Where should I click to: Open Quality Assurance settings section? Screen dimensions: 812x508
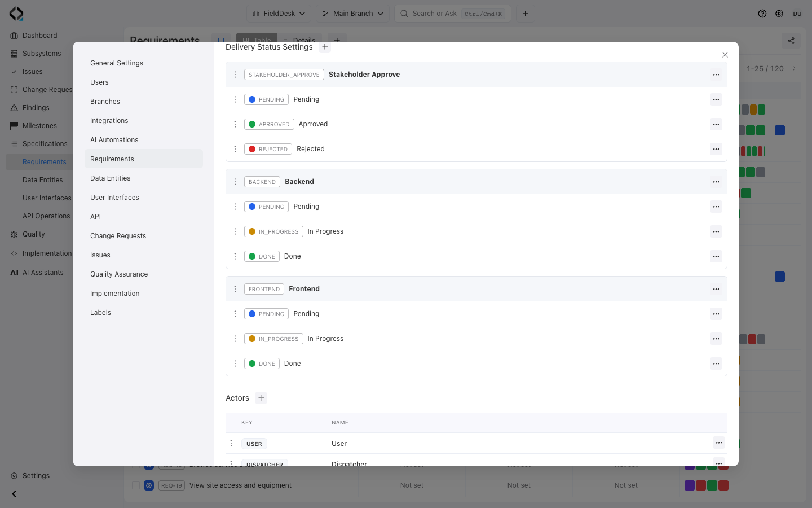[x=144, y=274]
